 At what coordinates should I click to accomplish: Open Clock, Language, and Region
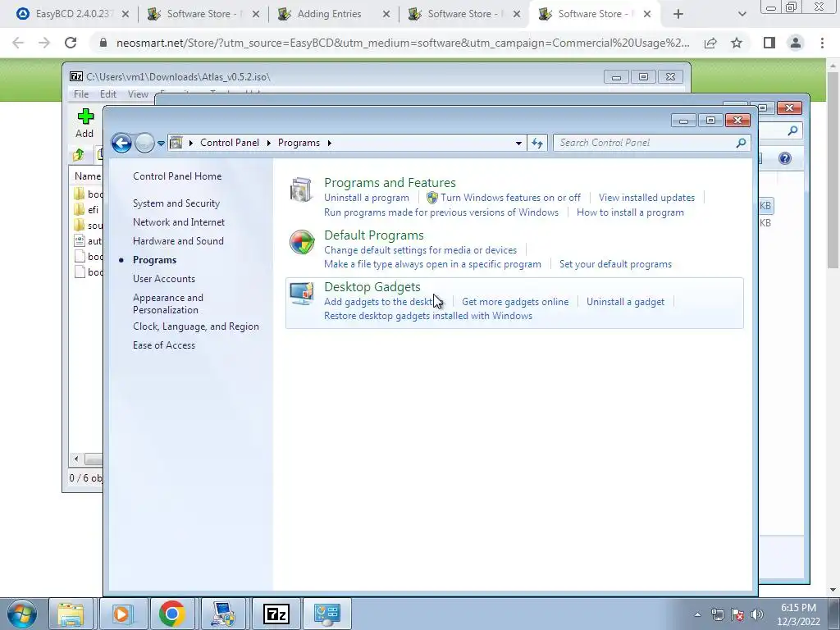[x=196, y=326]
